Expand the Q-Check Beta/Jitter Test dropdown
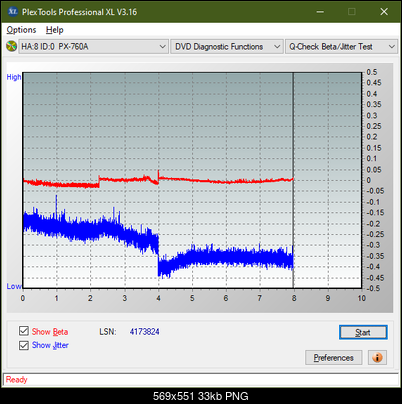Image resolution: width=402 pixels, height=404 pixels. pos(341,47)
